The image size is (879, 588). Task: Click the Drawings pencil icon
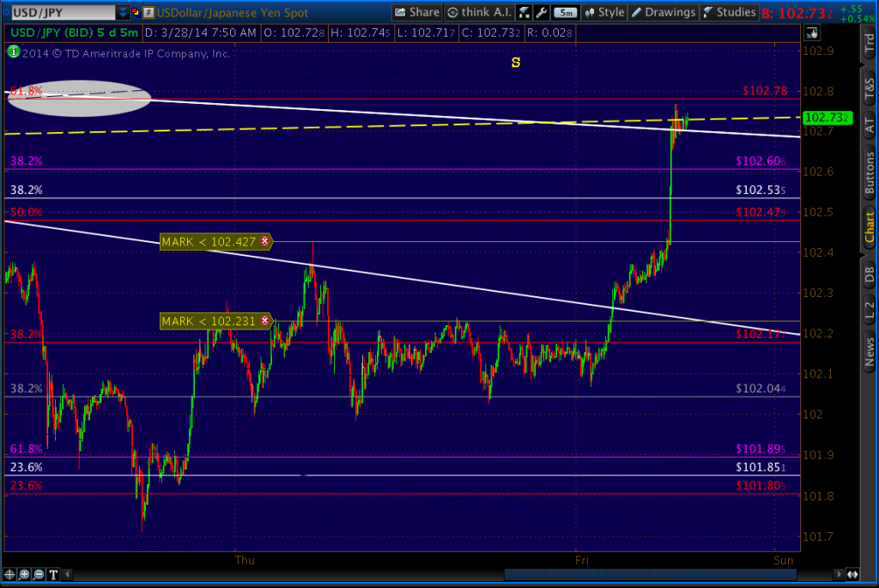click(x=636, y=12)
